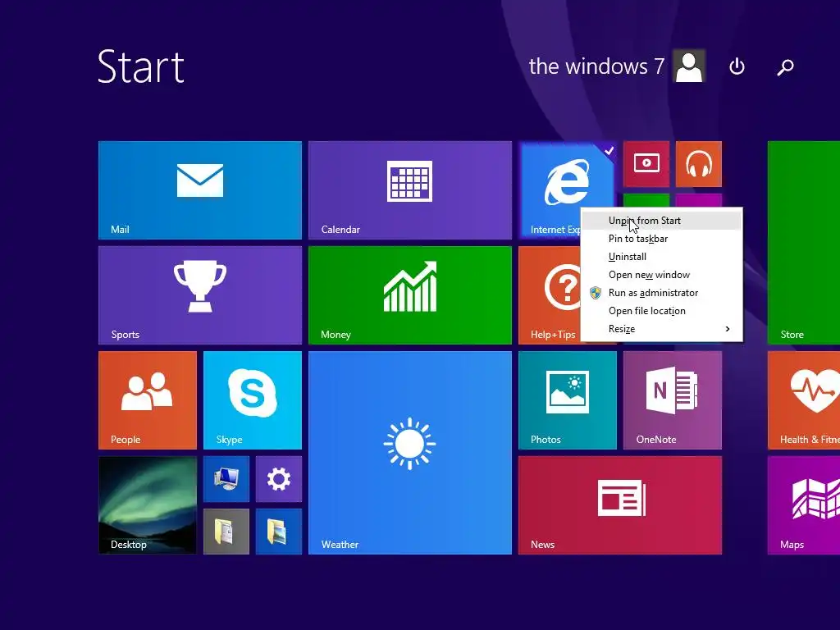Open the News tile
The height and width of the screenshot is (630, 840).
pyautogui.click(x=620, y=505)
